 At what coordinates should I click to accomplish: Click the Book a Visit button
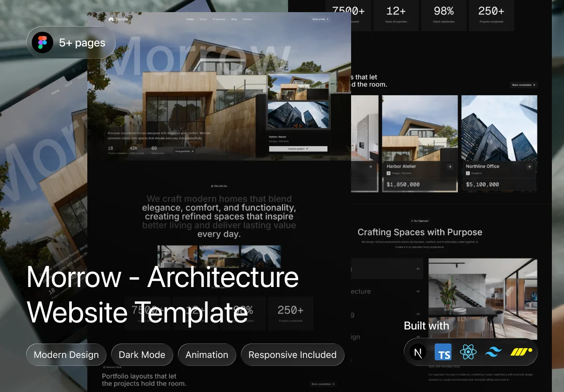tap(320, 20)
